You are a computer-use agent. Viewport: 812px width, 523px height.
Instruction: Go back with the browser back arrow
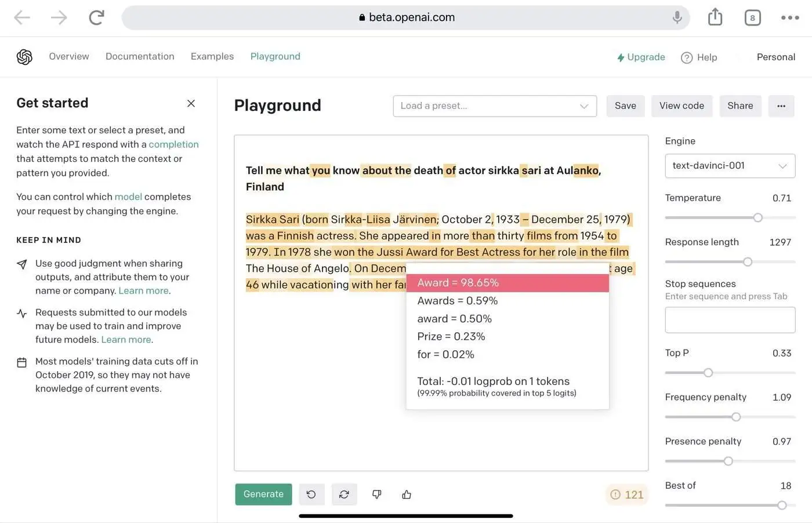[22, 18]
